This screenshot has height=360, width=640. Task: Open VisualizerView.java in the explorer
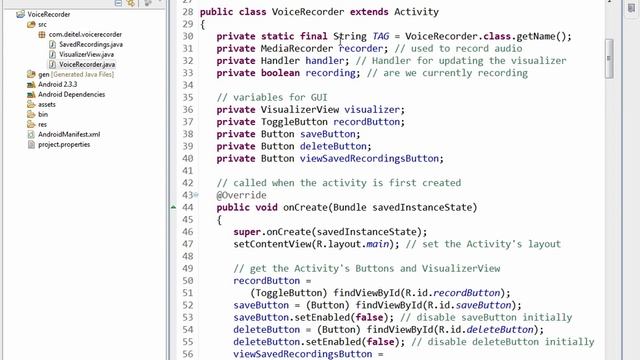pos(86,54)
